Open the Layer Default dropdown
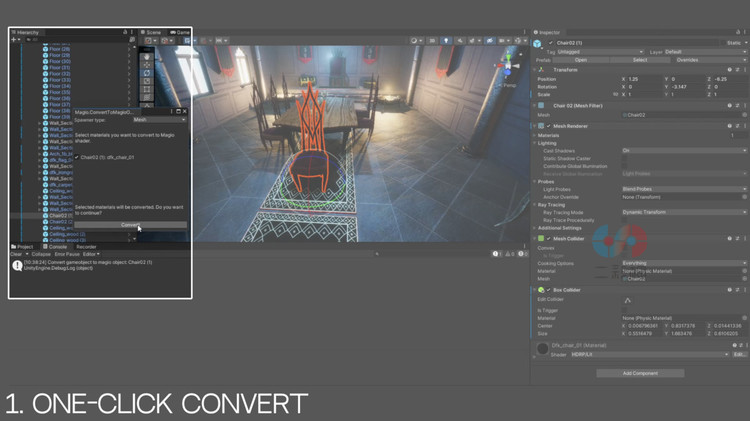 click(705, 52)
